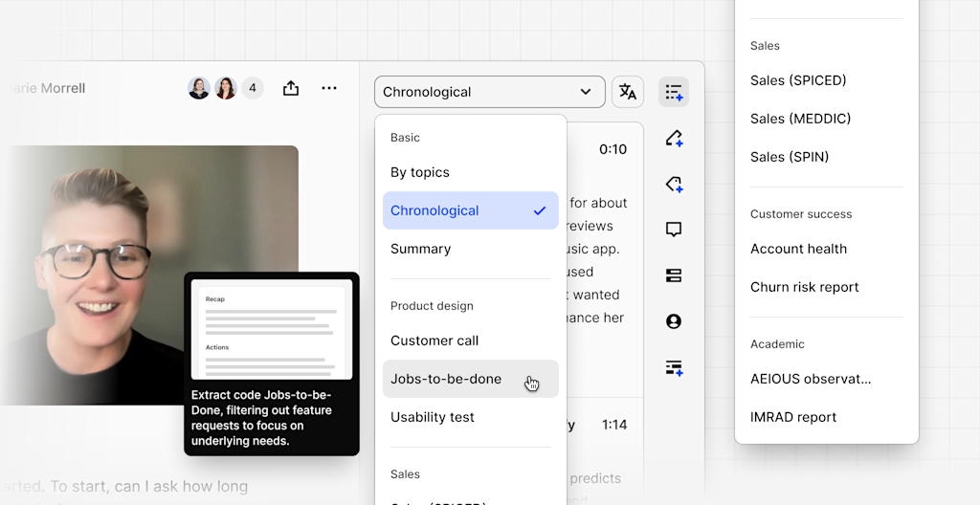Screen dimensions: 980x505
Task: Select the checked Chronological option
Action: coord(471,210)
